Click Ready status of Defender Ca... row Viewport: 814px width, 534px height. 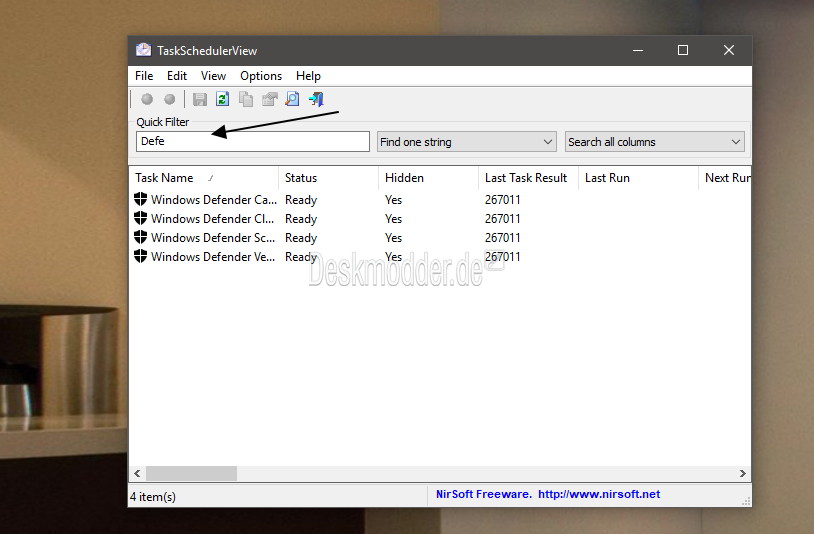click(301, 200)
